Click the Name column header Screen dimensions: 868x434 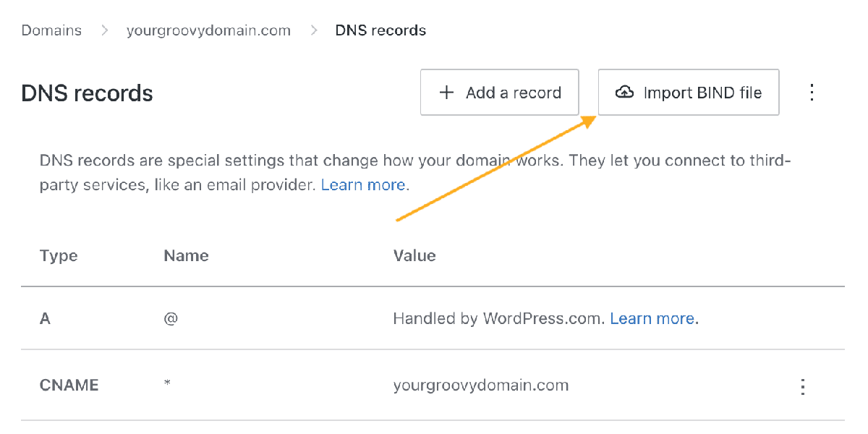tap(186, 255)
